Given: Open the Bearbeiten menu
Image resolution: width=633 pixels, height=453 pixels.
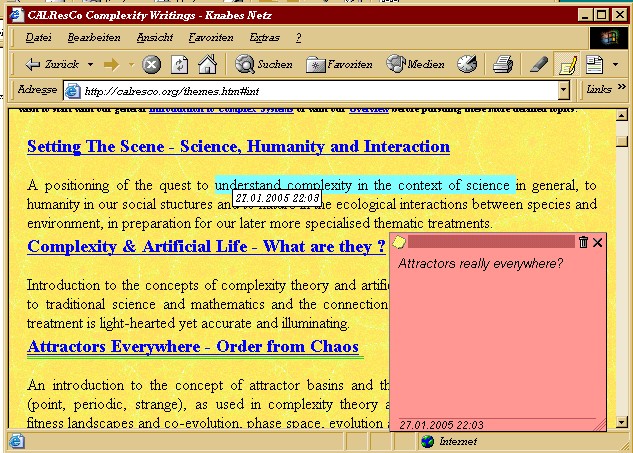Looking at the screenshot, I should [x=94, y=38].
